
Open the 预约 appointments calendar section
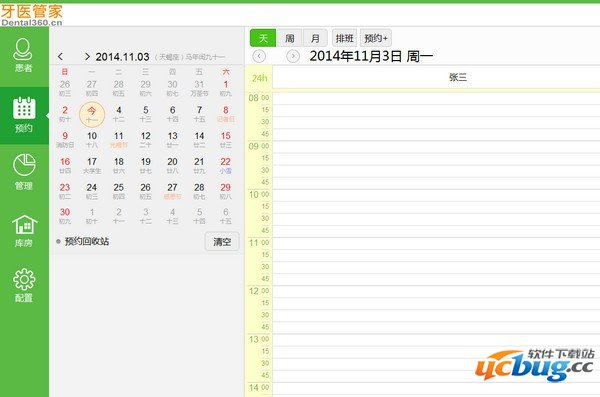click(x=24, y=115)
